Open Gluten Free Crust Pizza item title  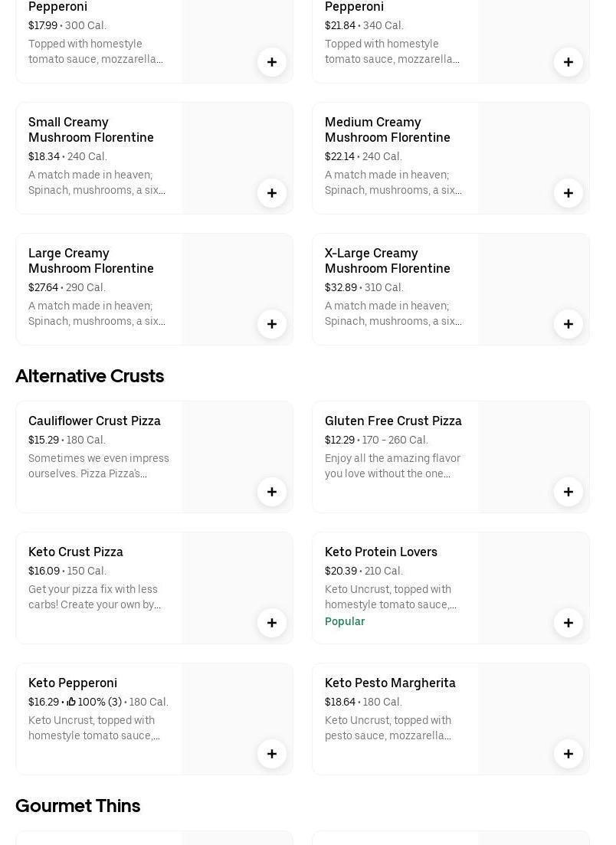[x=393, y=421]
